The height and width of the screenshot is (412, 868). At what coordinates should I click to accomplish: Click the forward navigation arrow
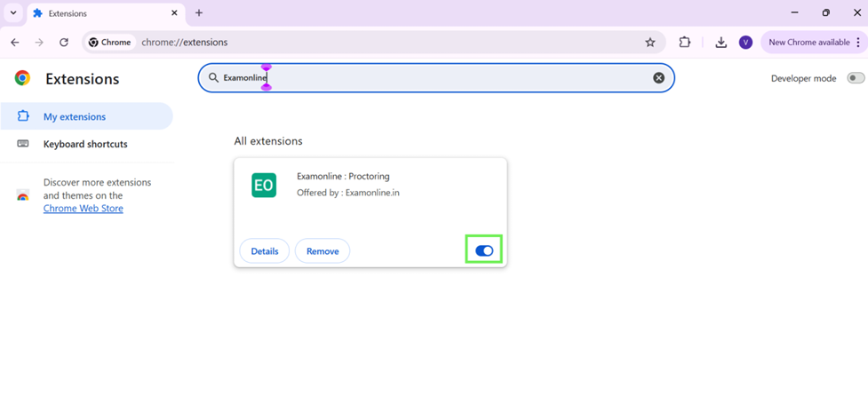coord(39,42)
